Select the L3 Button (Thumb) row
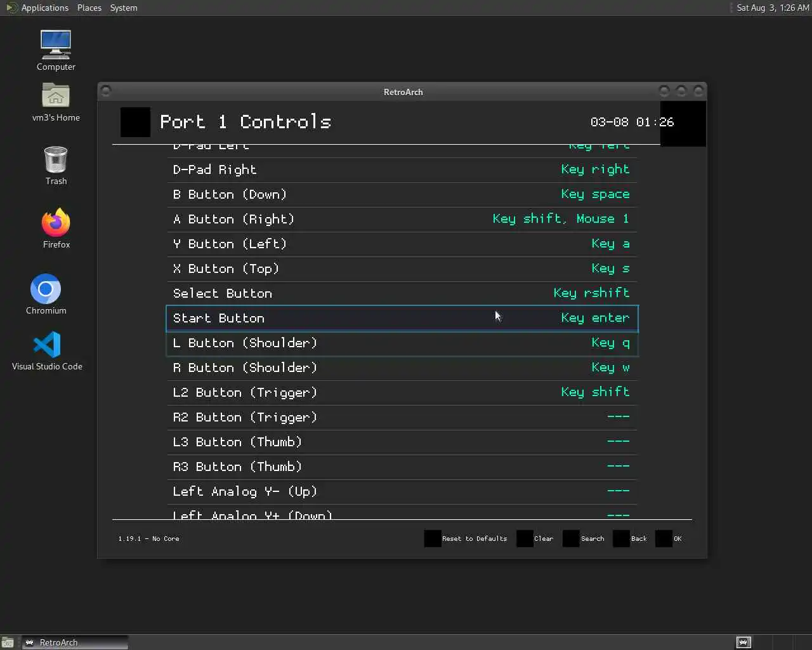The height and width of the screenshot is (650, 812). [x=402, y=442]
